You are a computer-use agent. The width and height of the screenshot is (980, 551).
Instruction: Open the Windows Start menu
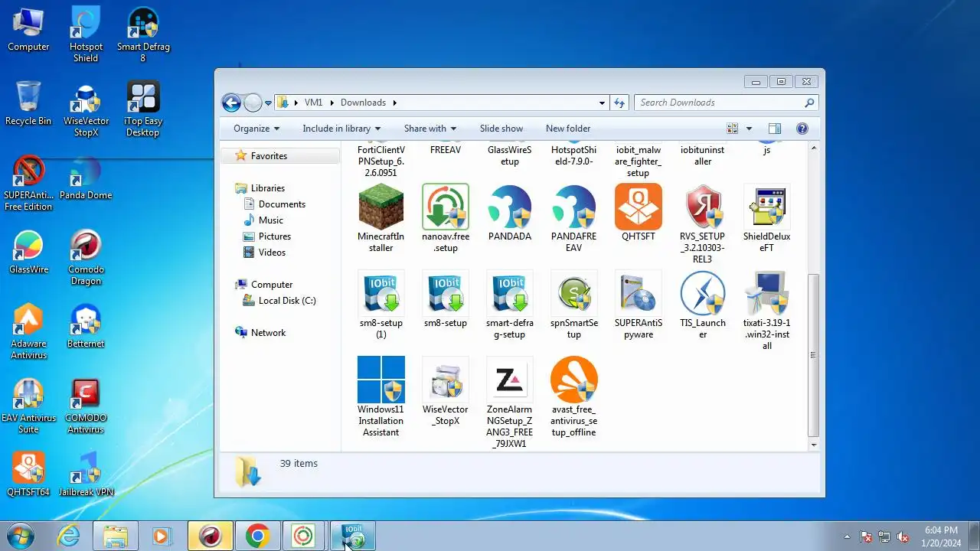coord(18,536)
